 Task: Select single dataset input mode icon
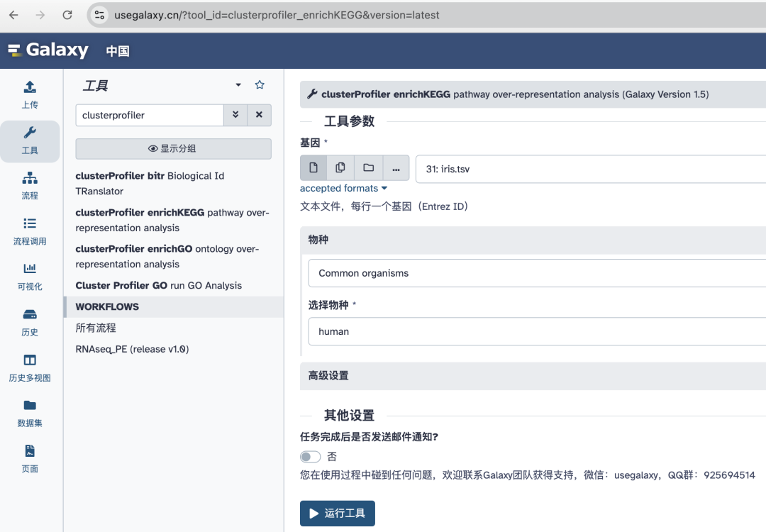pyautogui.click(x=313, y=169)
